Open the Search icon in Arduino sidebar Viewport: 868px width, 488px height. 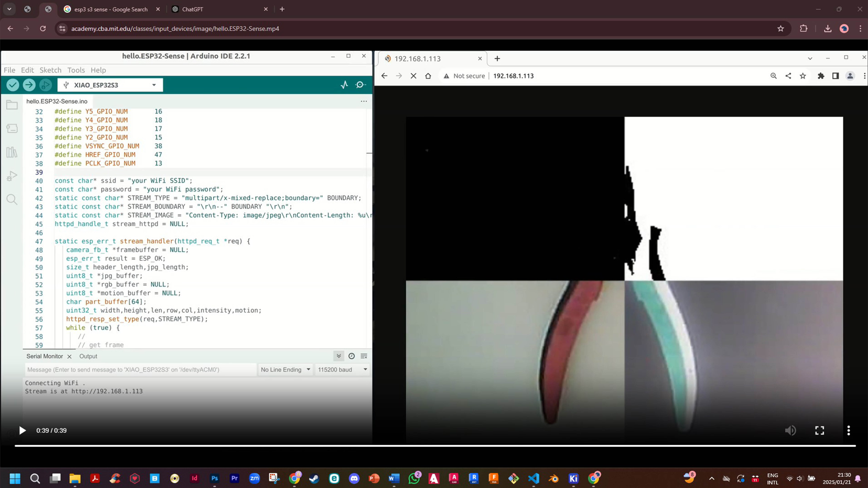point(12,199)
